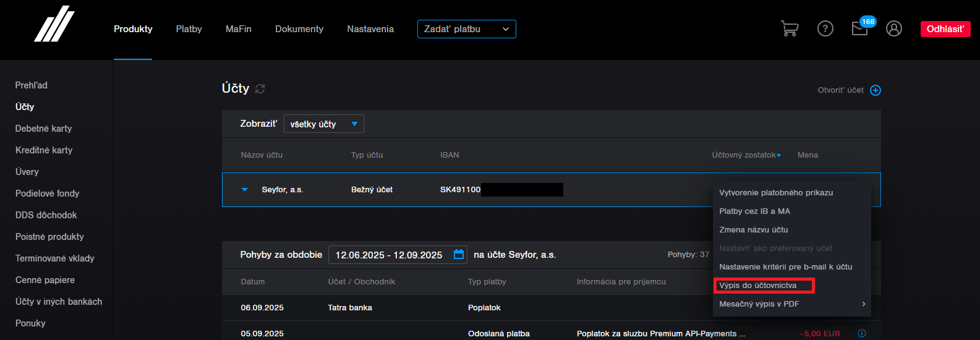The height and width of the screenshot is (340, 980).
Task: Click the date range field 12.06.2025 - 12.09.2025
Action: [398, 255]
